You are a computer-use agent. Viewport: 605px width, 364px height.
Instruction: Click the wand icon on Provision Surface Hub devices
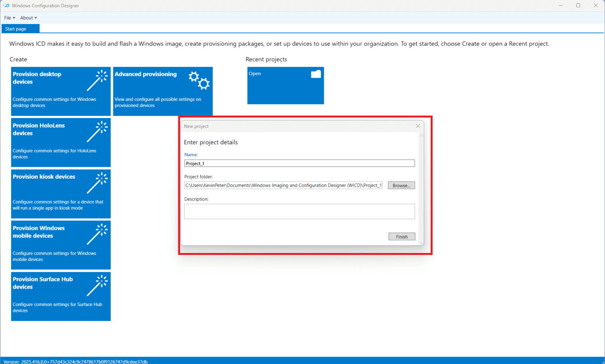pos(97,286)
